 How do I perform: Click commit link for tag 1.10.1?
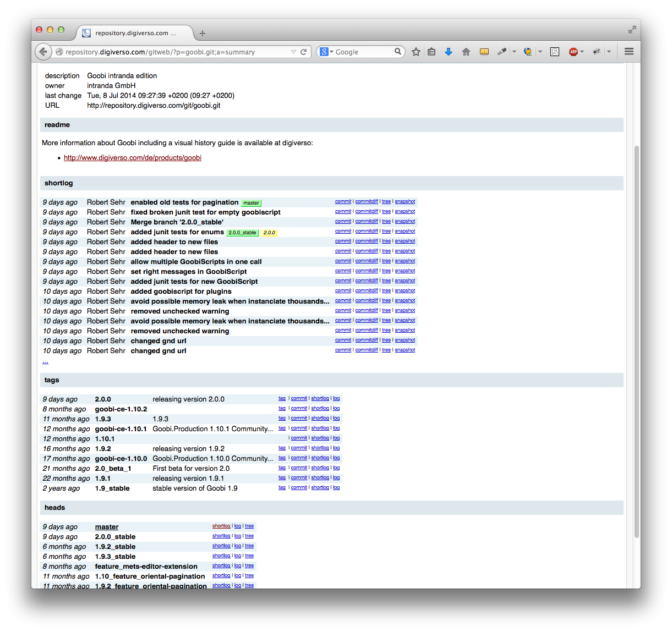(299, 438)
